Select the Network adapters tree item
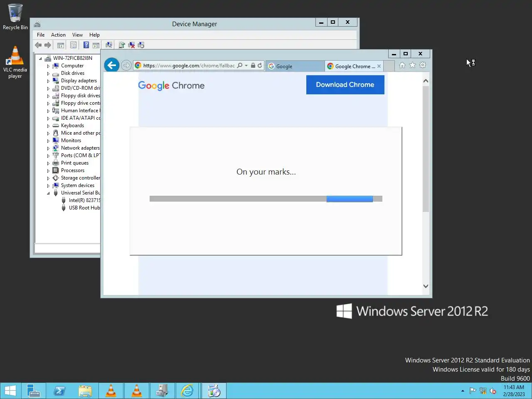The image size is (532, 399). [80, 148]
